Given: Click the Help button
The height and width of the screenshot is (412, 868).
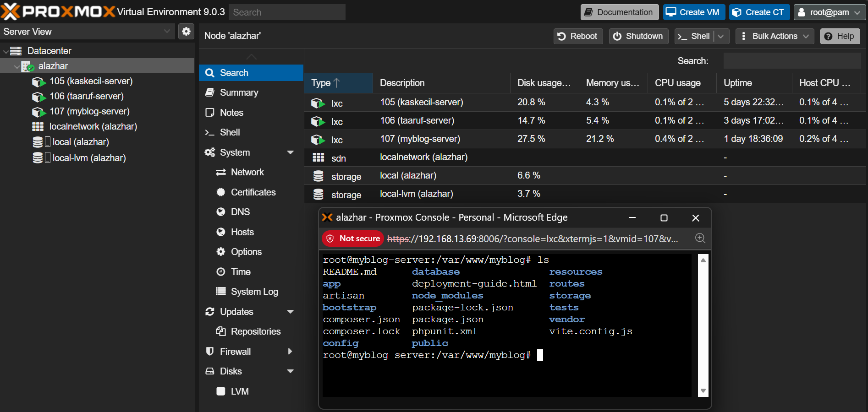Looking at the screenshot, I should point(840,36).
